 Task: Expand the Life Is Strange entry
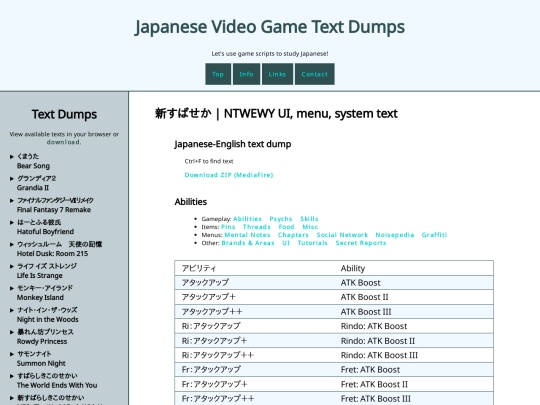point(12,267)
